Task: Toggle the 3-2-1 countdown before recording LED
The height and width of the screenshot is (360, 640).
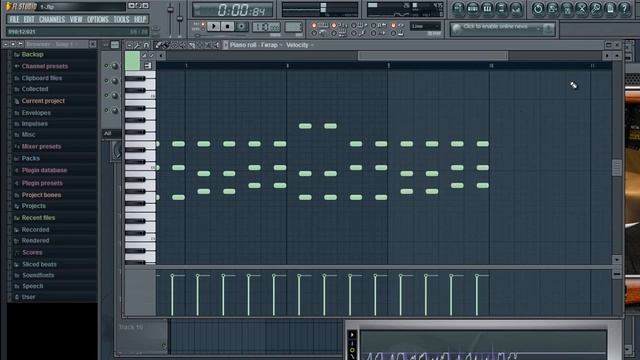Action: tap(334, 25)
